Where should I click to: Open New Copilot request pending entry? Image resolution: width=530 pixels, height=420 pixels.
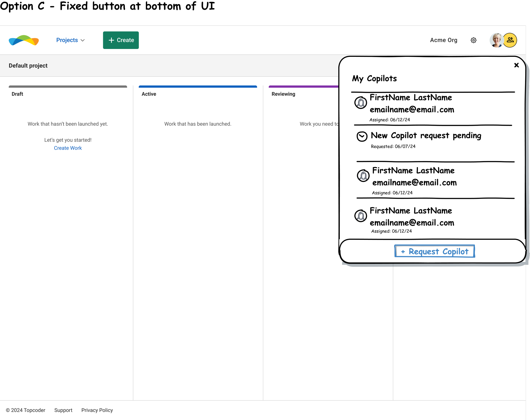426,135
